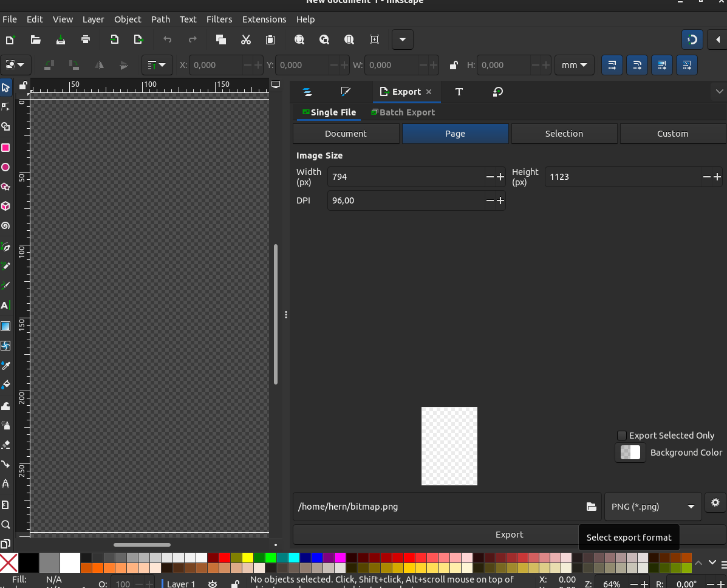Select the Node editing tool

pos(5,107)
